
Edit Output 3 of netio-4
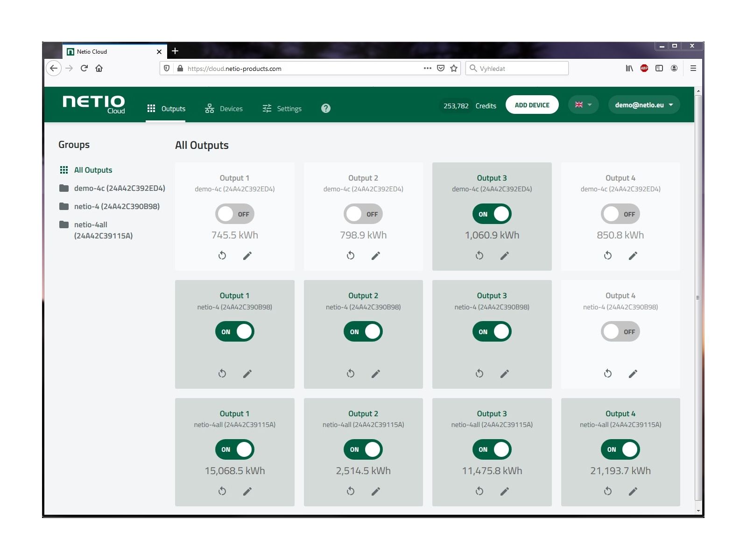(x=505, y=373)
